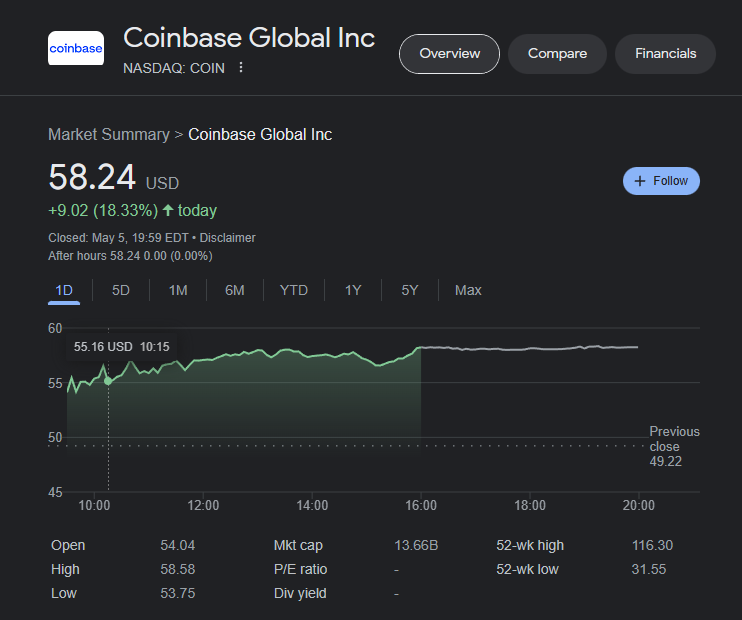This screenshot has width=742, height=620.
Task: Open the three-dot more options menu
Action: (241, 68)
